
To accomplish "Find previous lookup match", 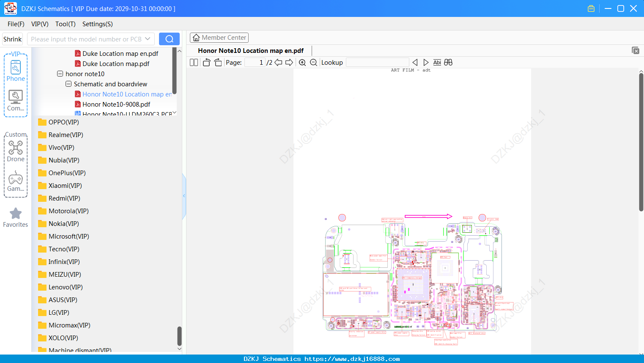I will [415, 62].
